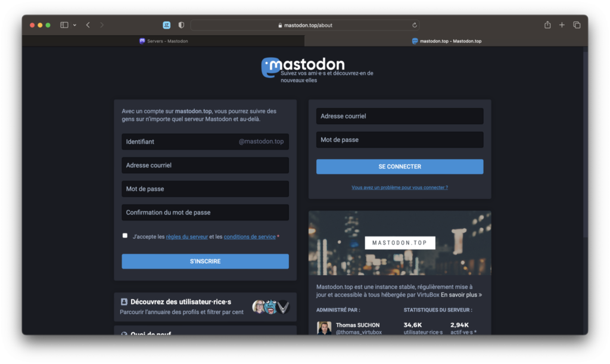Screen dimensions: 610x364
Task: Open 'Vous avez un problème pour vous connecter' link
Action: [x=400, y=188]
